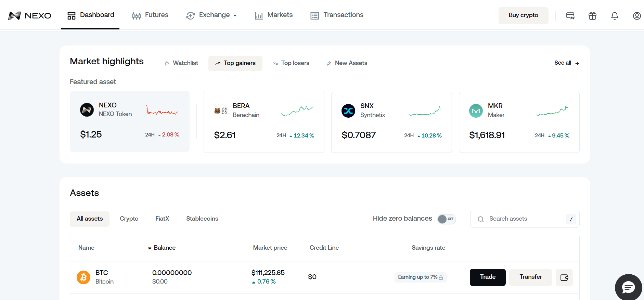644x300 pixels.
Task: Click the Watchlist star icon
Action: tap(167, 63)
